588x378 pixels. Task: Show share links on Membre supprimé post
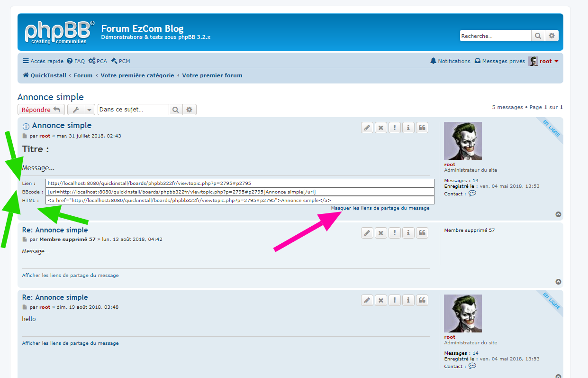click(70, 276)
